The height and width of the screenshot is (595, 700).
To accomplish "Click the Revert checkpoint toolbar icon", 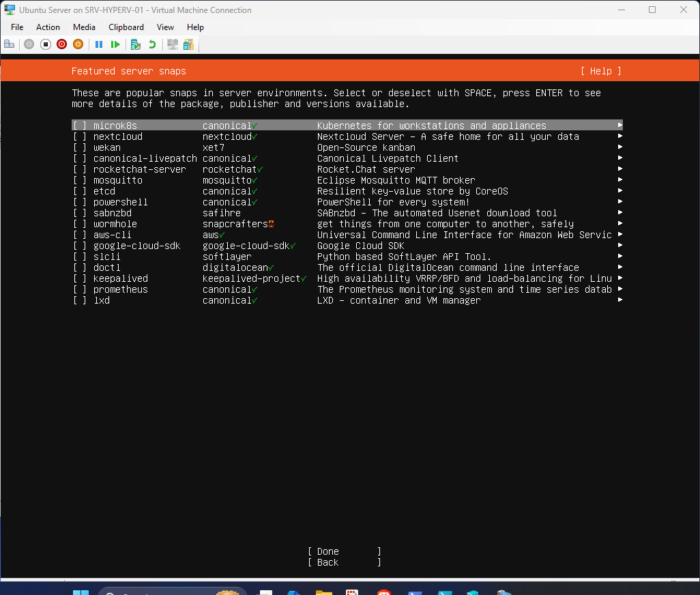I will click(x=153, y=44).
